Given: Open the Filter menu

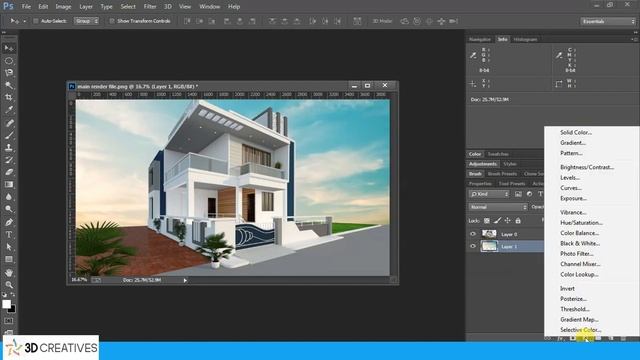Looking at the screenshot, I should [x=150, y=7].
